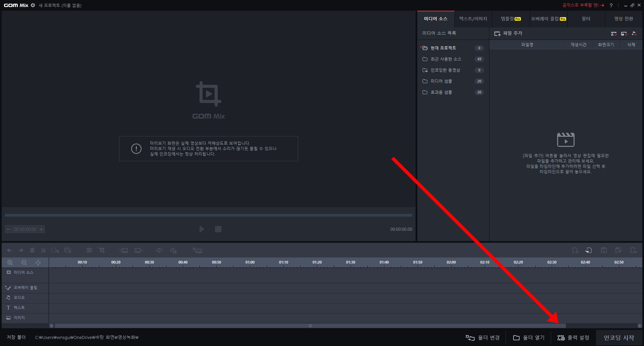644x346 pixels.
Task: Click the fit timeline arrows icon
Action: [38, 263]
